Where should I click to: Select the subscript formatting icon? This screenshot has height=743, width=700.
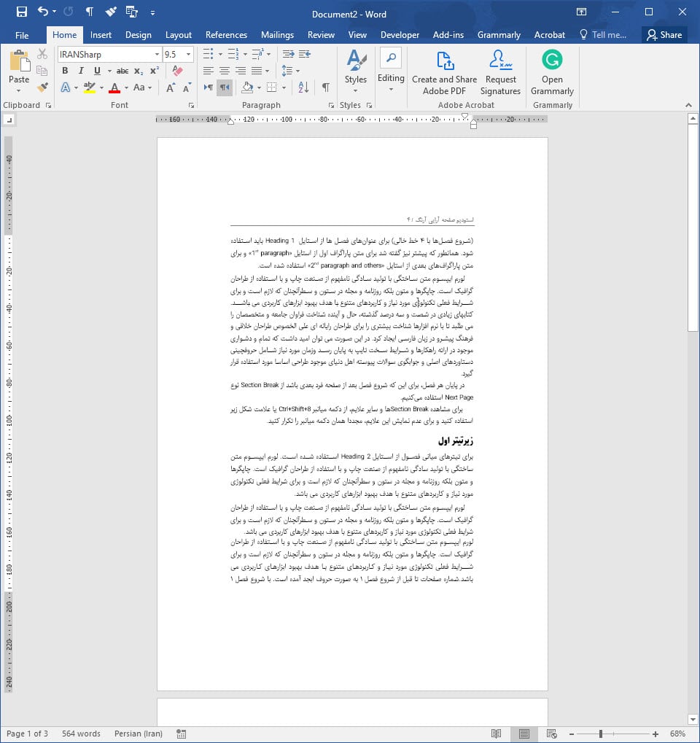point(137,70)
